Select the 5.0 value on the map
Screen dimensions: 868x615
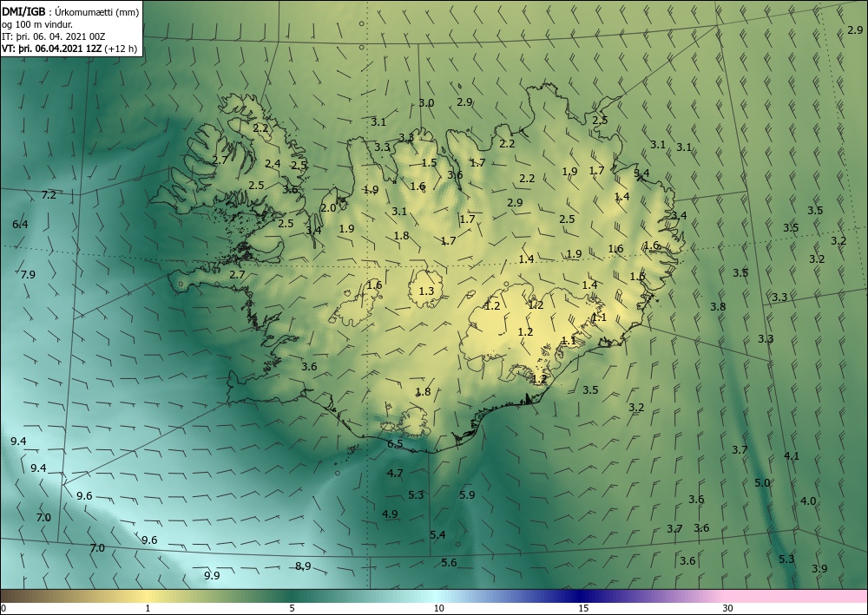(x=762, y=483)
